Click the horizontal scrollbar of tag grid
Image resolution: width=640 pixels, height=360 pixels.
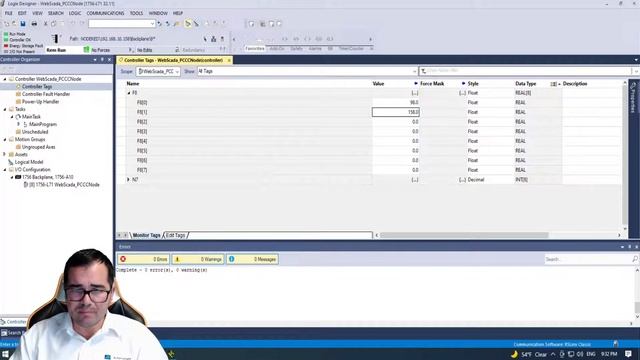[x=464, y=235]
